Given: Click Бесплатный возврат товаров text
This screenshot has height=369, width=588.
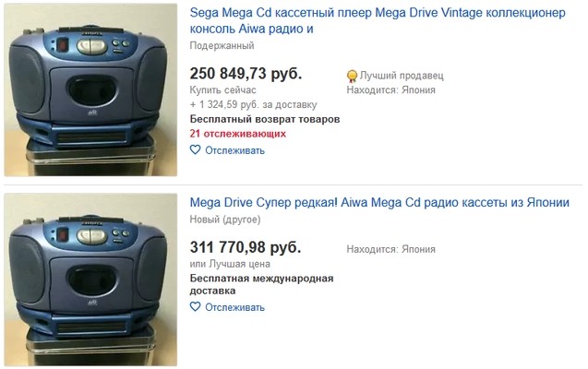Looking at the screenshot, I should point(265,119).
